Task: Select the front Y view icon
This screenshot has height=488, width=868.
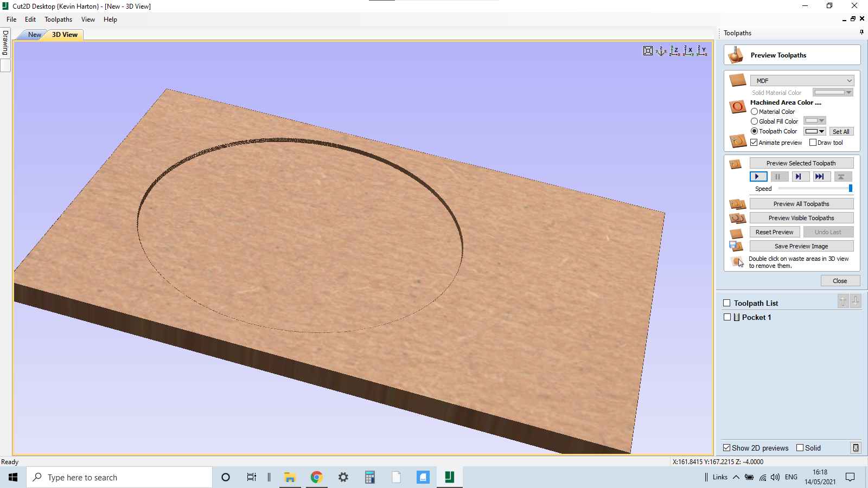Action: tap(703, 50)
